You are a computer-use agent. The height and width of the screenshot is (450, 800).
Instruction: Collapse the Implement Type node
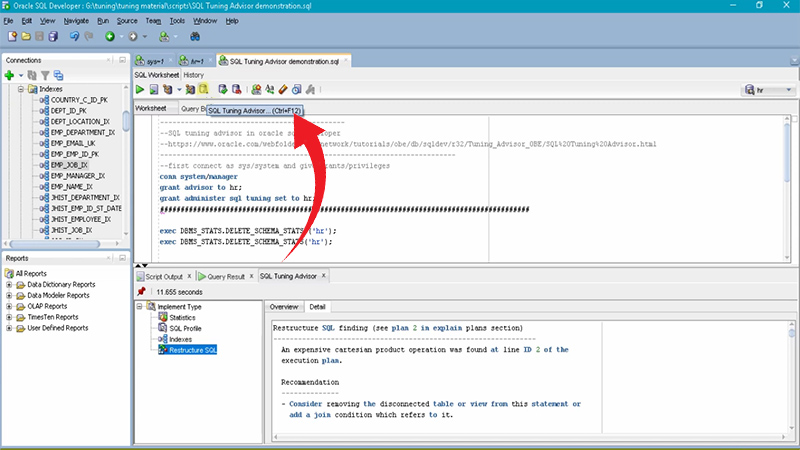[139, 307]
